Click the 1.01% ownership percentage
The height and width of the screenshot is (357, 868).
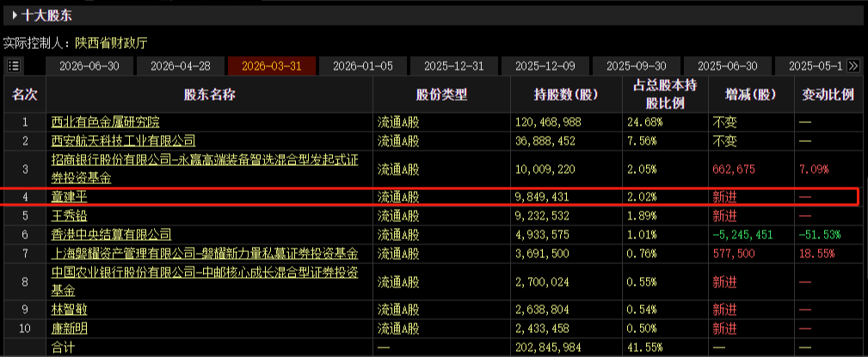[641, 235]
